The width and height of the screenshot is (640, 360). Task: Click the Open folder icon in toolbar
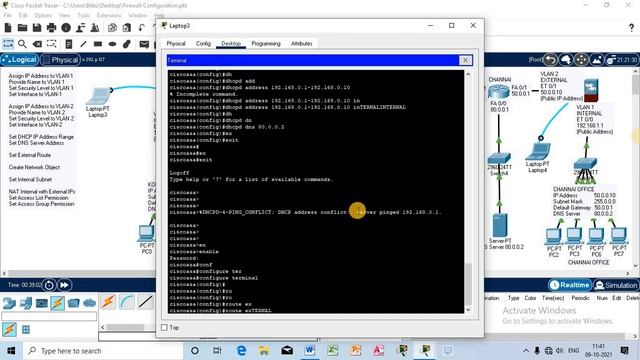[x=22, y=28]
